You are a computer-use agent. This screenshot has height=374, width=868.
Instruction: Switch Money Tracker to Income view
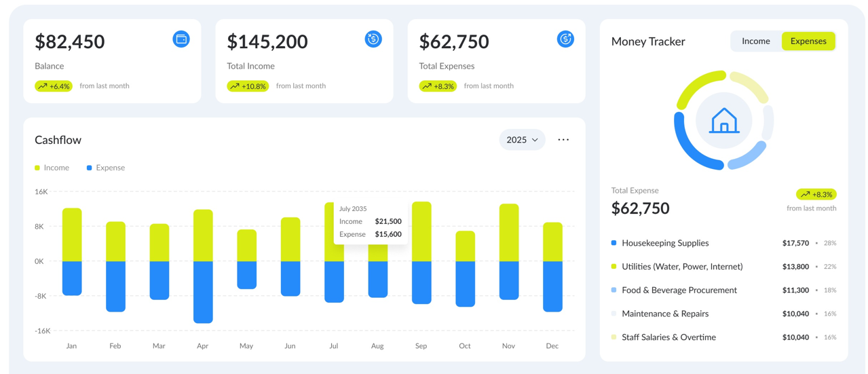tap(755, 41)
